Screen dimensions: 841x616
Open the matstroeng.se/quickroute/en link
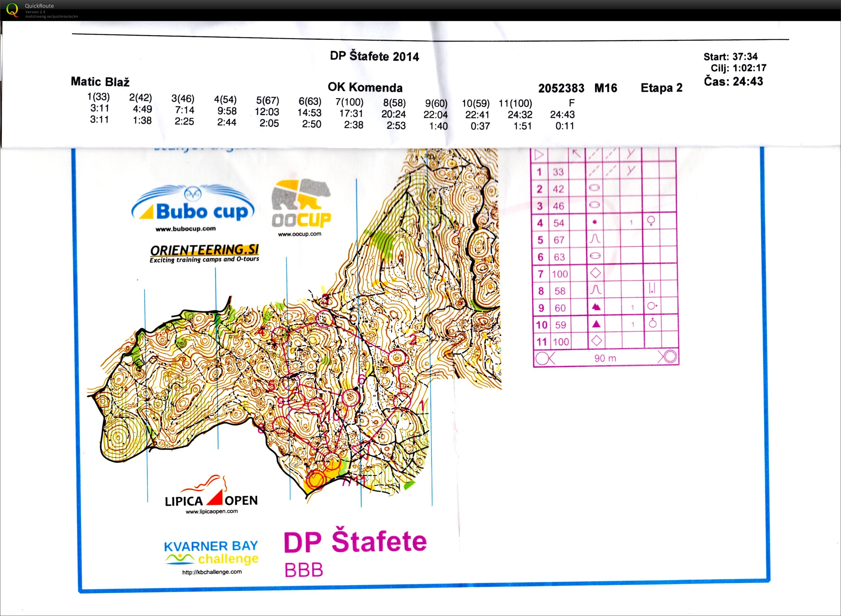52,16
